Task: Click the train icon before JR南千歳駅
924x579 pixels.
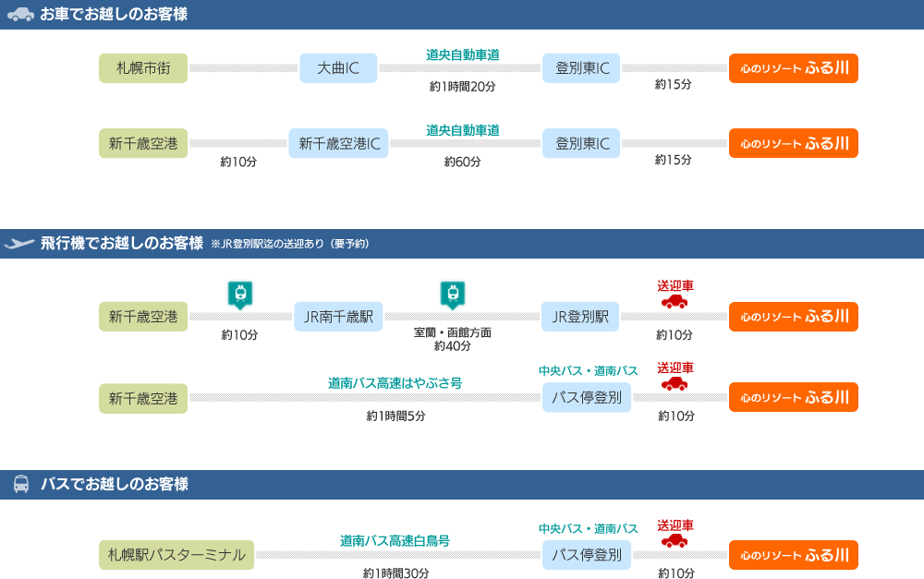Action: [x=240, y=295]
